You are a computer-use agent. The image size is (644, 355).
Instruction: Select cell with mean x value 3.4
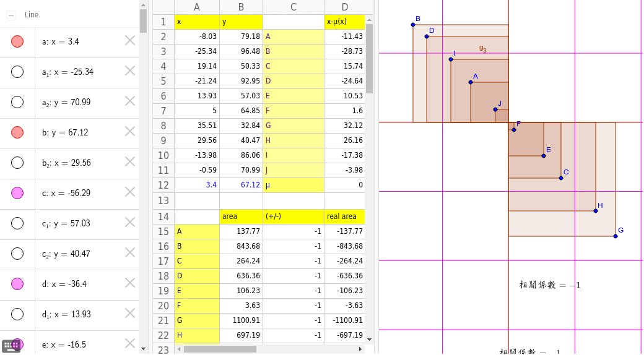(197, 185)
